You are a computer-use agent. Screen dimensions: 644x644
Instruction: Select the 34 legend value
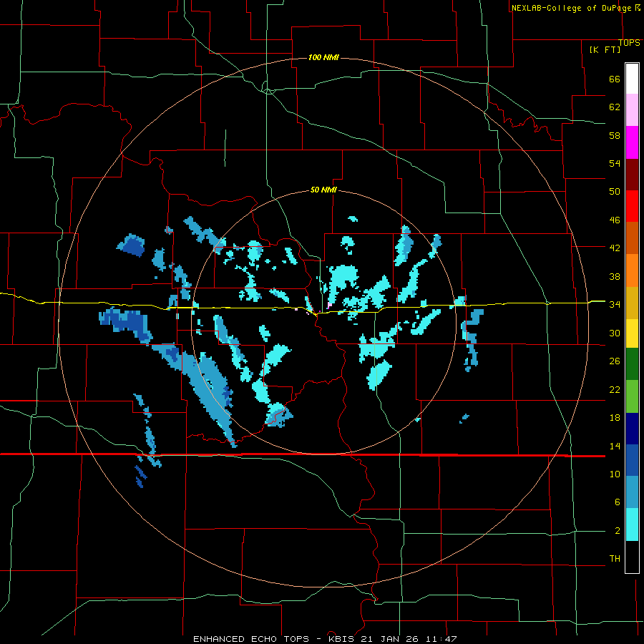tap(615, 305)
